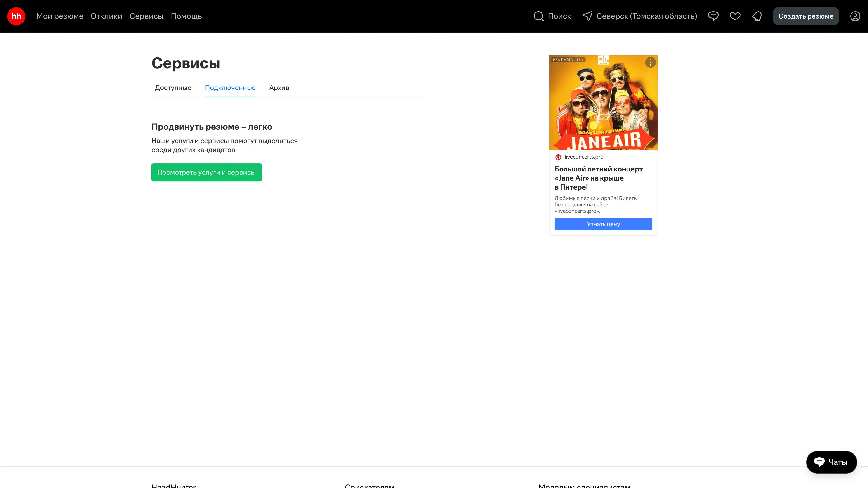
Task: Click the location arrow icon
Action: pyautogui.click(x=587, y=16)
